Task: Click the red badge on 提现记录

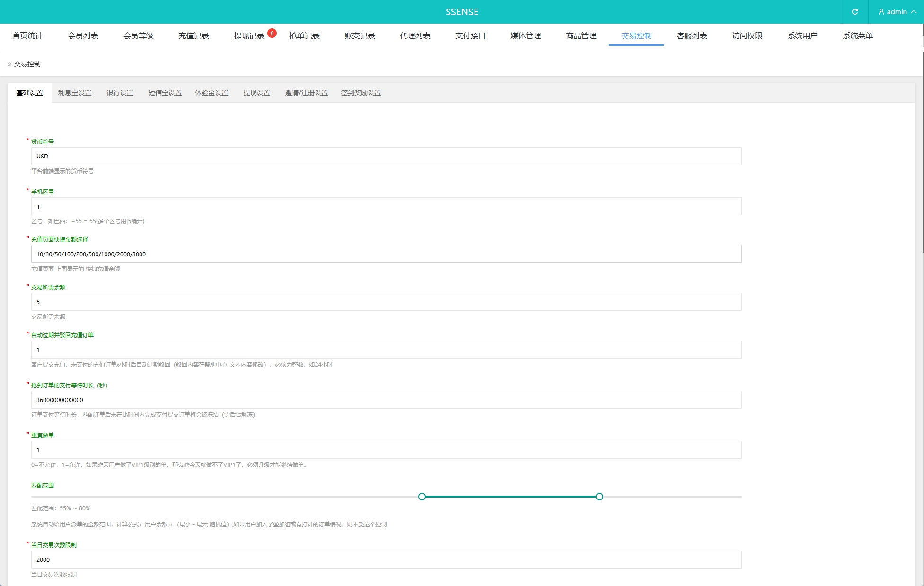Action: pos(272,33)
